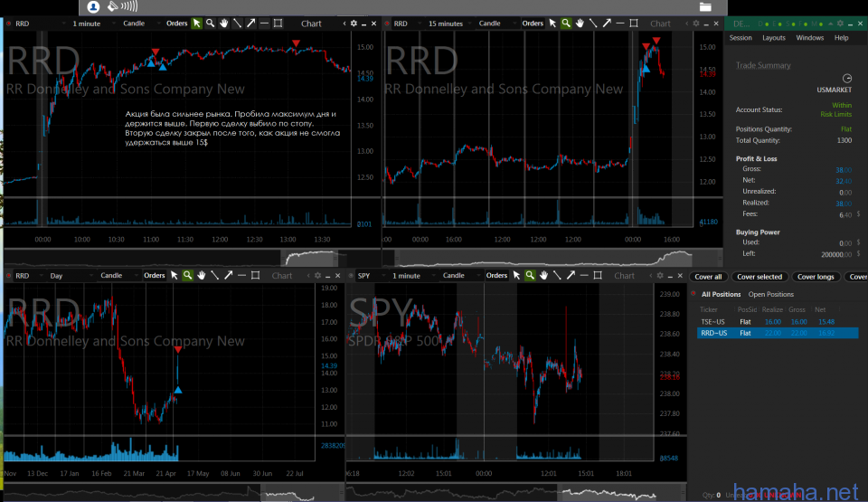Toggle Orders display in the RRD 1 minute chart

click(x=176, y=24)
